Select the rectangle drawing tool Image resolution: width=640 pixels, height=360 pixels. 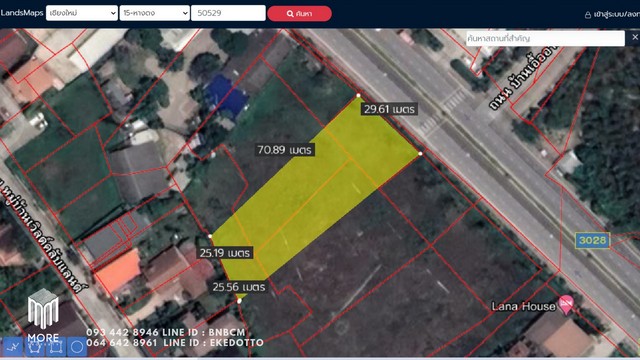[56, 347]
